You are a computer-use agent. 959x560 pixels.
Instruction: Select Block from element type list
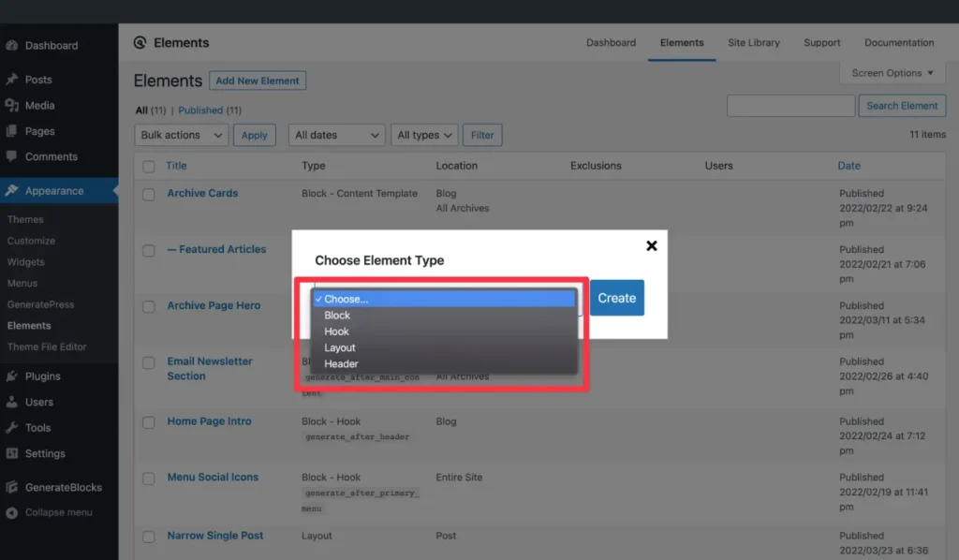(x=444, y=316)
